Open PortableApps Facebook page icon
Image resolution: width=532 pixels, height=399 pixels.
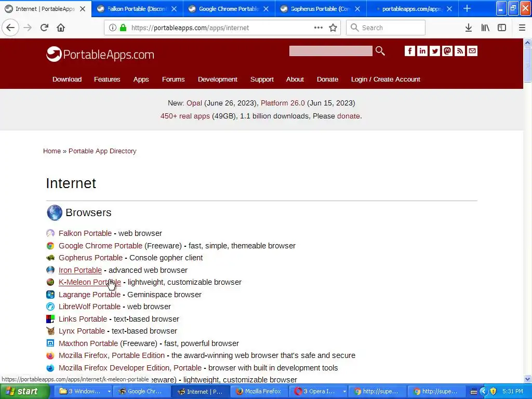pyautogui.click(x=409, y=51)
